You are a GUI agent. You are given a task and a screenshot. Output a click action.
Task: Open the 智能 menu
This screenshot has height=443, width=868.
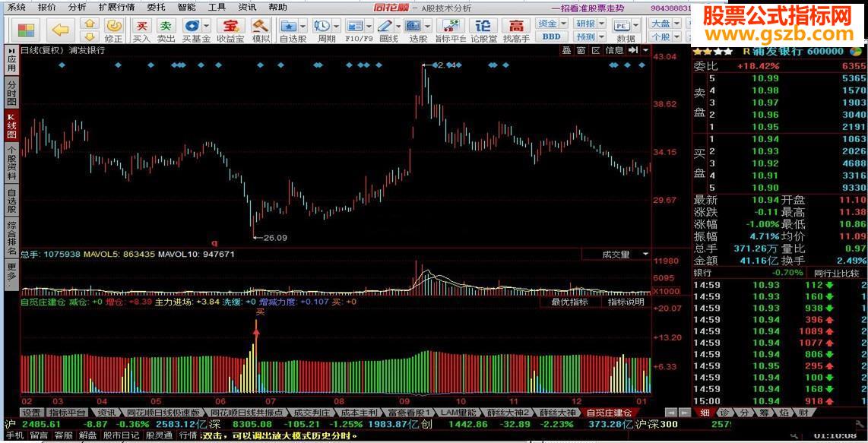coord(186,7)
